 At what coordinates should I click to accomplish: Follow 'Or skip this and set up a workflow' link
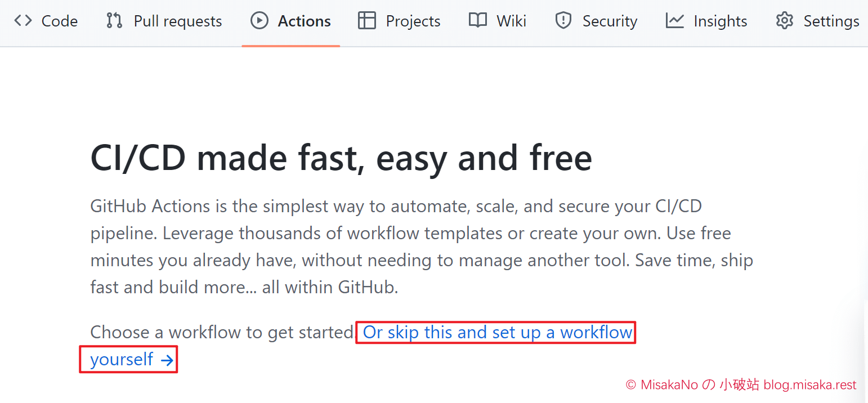pos(498,332)
